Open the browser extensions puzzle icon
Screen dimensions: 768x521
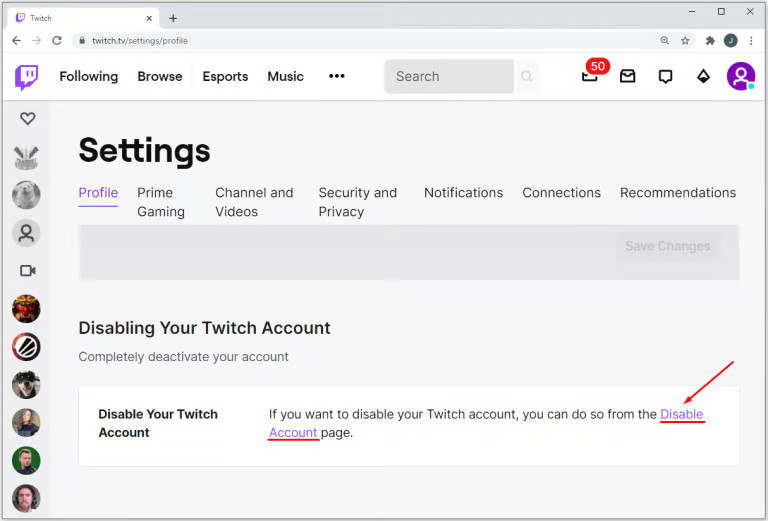(710, 41)
